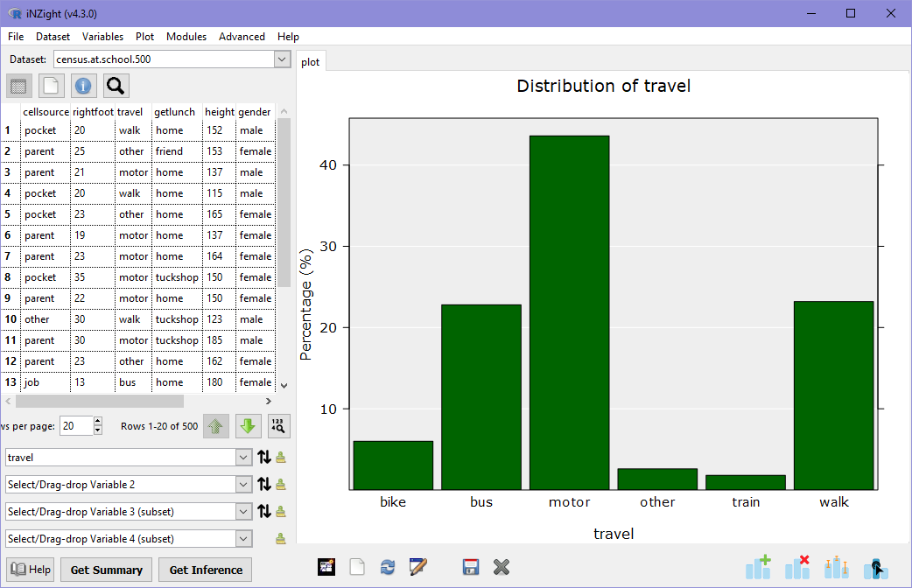Click the refresh plot icon in bottom toolbar
This screenshot has height=588, width=912.
(388, 567)
